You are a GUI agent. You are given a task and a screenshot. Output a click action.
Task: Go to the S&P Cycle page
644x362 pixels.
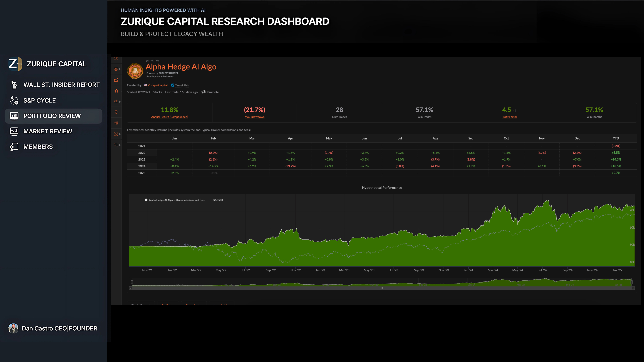39,100
